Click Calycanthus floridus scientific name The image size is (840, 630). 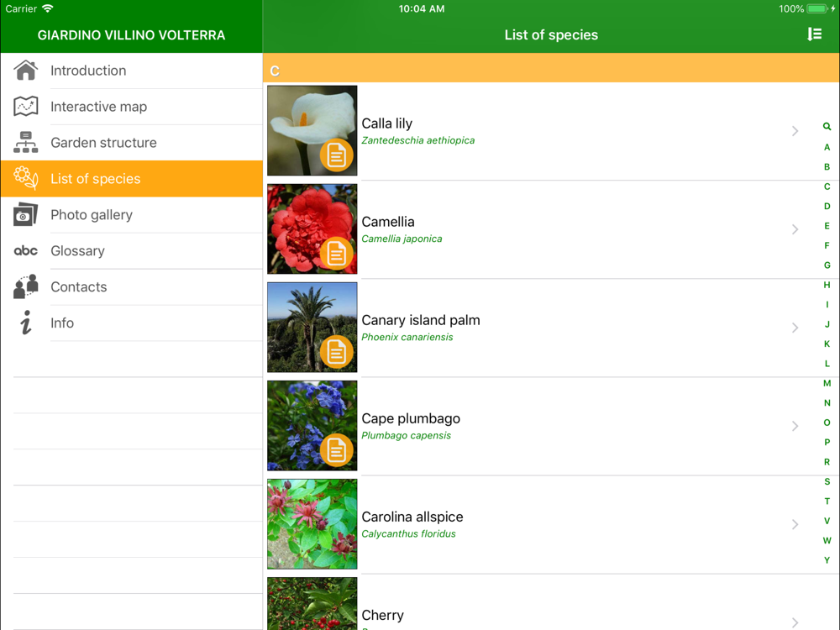[409, 534]
